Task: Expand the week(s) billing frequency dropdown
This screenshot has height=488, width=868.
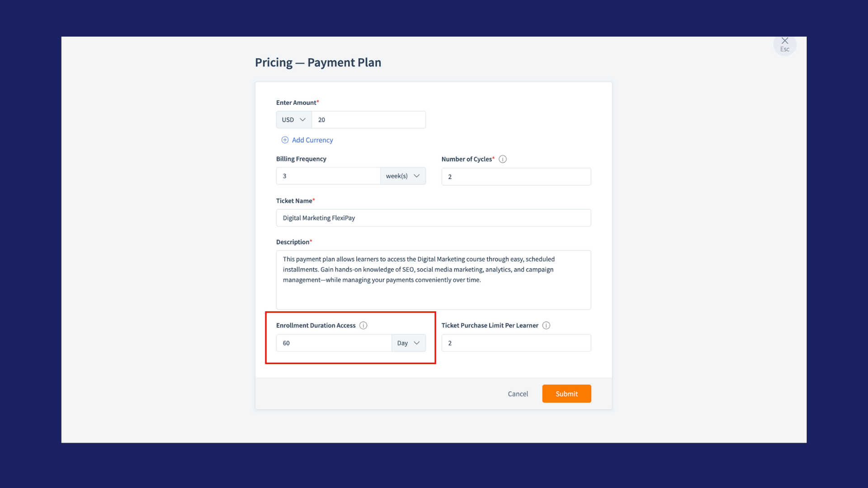Action: [403, 176]
